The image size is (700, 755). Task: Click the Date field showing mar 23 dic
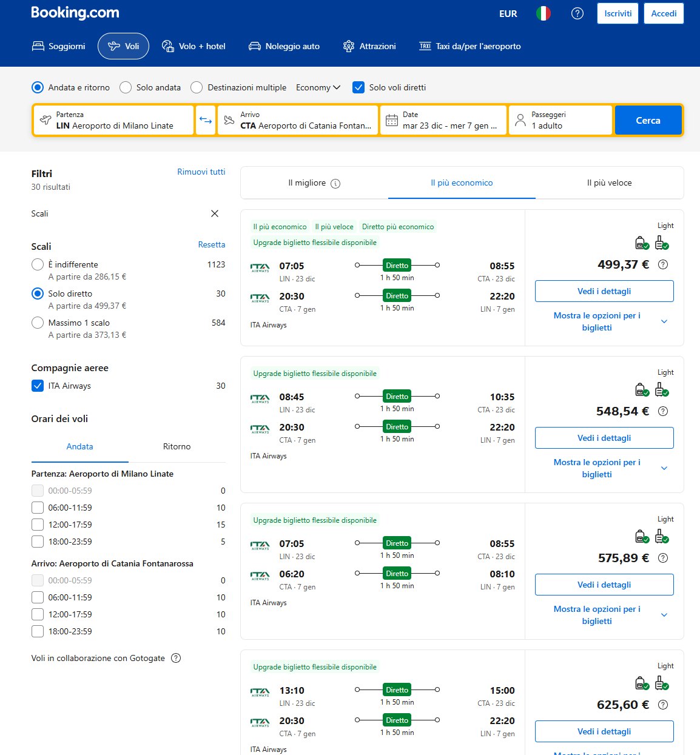(x=443, y=120)
